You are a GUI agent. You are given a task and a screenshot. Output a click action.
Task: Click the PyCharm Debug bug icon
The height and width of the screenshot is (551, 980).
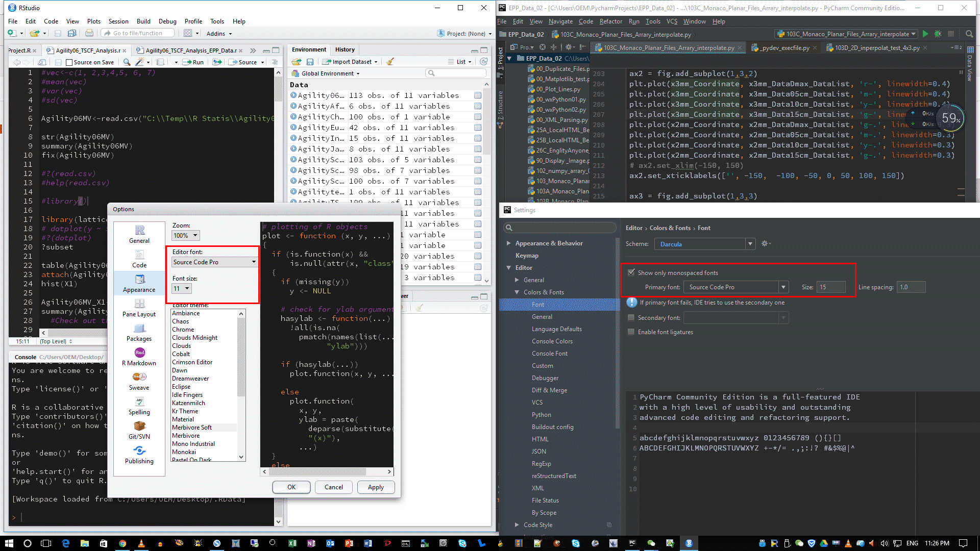tap(938, 34)
